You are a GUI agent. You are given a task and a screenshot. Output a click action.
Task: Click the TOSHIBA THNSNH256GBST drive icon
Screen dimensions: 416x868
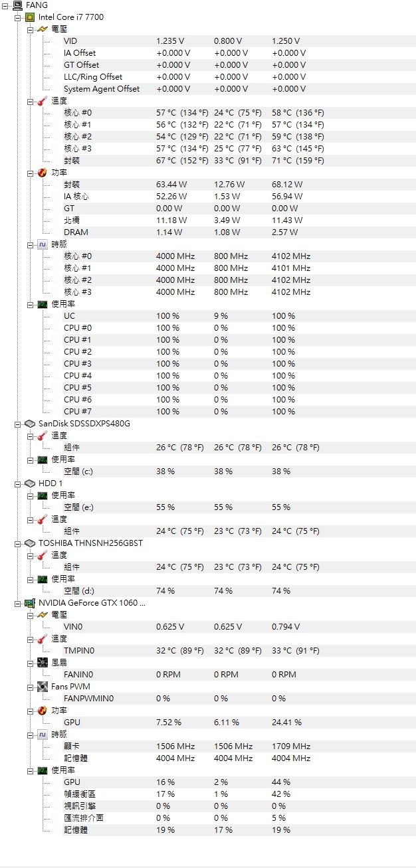[x=30, y=543]
